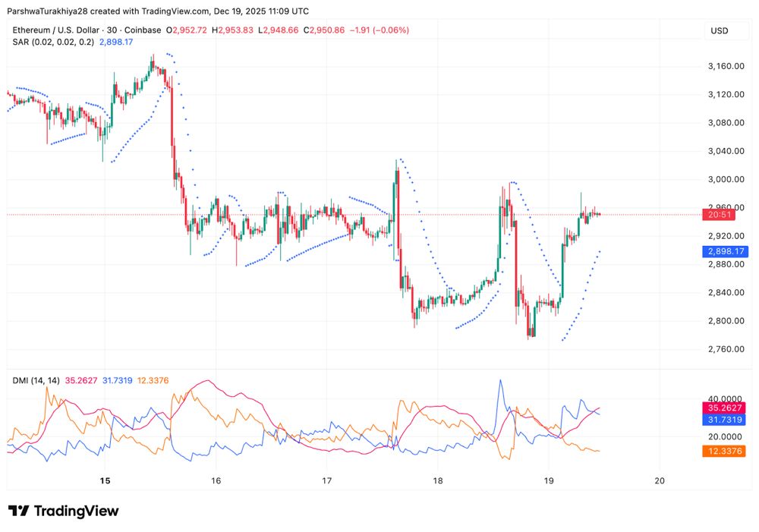Click the SAR (0.02, 0.02, 0.2) indicator label
The image size is (759, 532).
[x=53, y=42]
